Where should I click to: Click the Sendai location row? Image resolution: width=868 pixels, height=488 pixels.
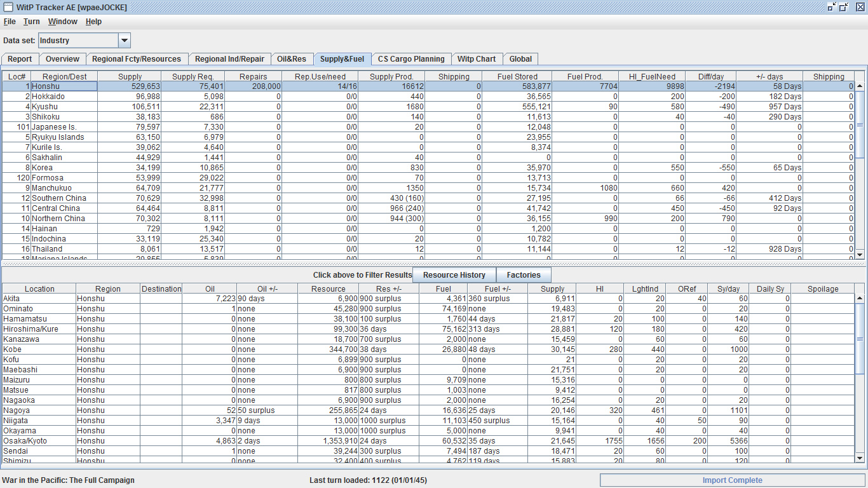[x=429, y=451]
